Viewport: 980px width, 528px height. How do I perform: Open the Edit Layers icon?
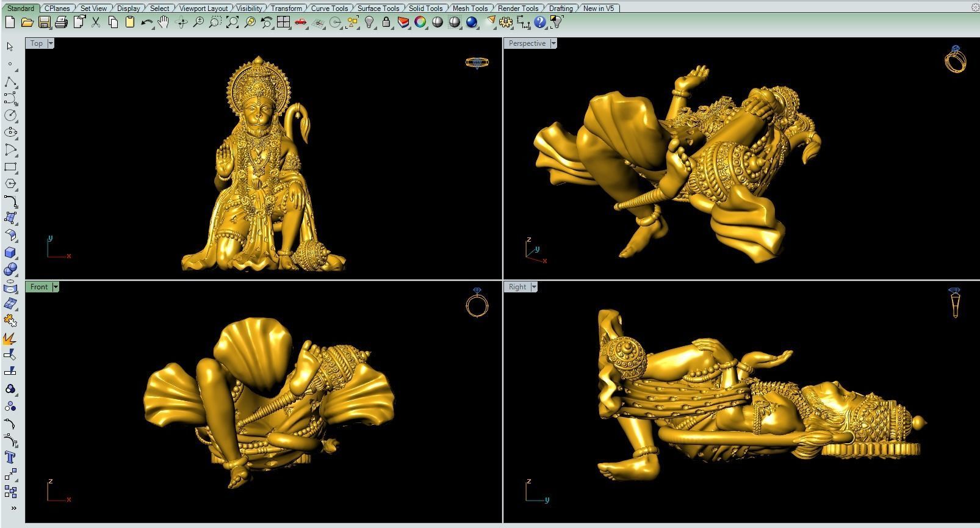(403, 22)
